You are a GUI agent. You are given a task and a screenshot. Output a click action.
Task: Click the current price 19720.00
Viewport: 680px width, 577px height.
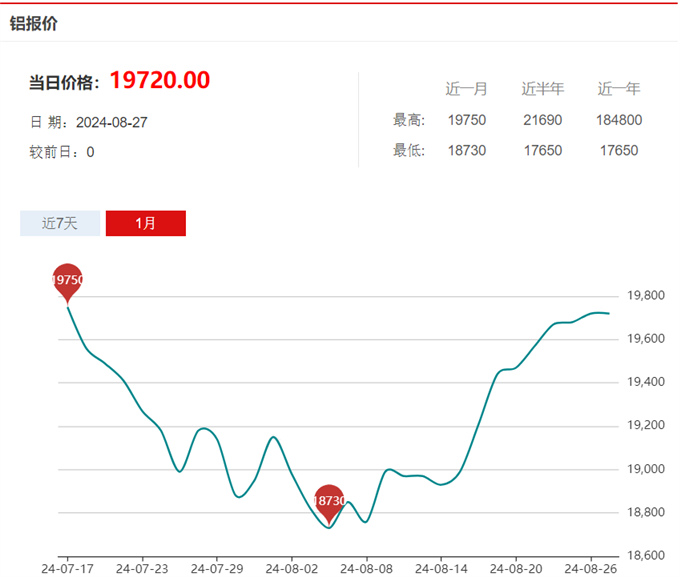pos(159,81)
